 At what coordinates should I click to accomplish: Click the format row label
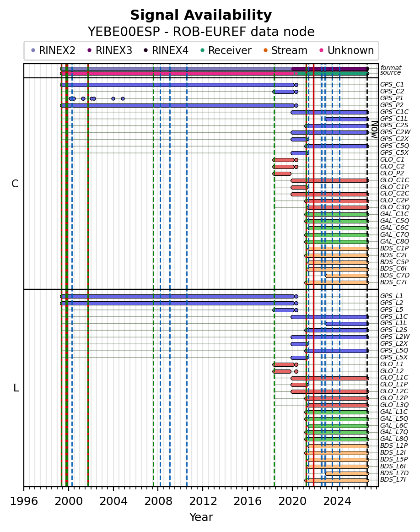pyautogui.click(x=391, y=67)
